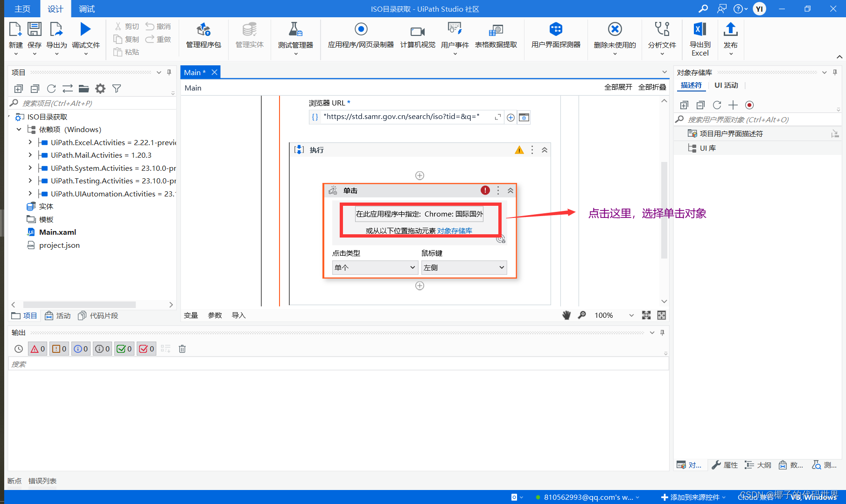846x504 pixels.
Task: Open 变量 (Variables) panel
Action: click(191, 315)
